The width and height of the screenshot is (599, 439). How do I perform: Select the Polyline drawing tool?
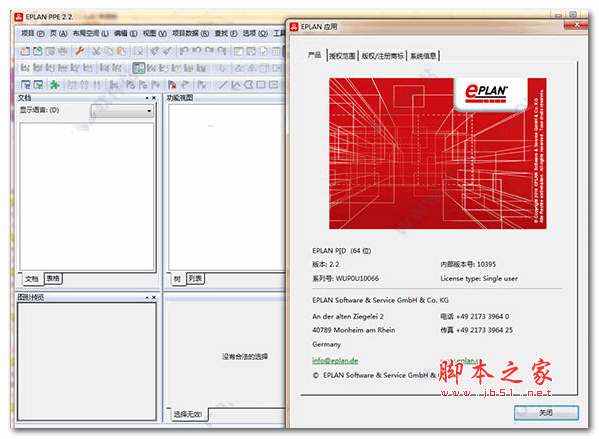[x=236, y=84]
